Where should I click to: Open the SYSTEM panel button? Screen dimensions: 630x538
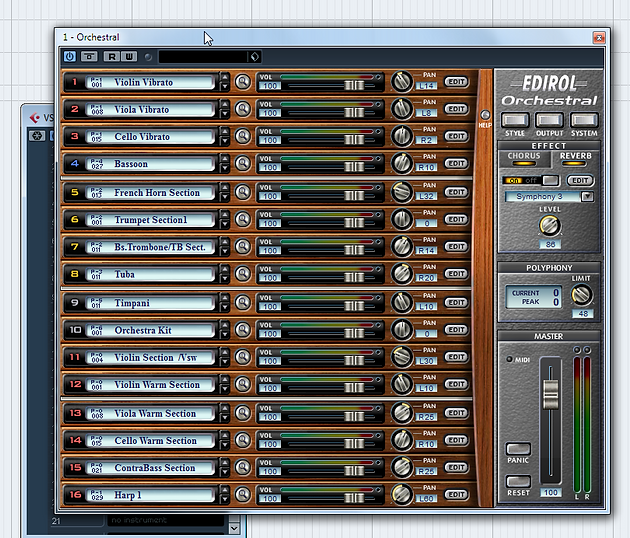[x=584, y=121]
